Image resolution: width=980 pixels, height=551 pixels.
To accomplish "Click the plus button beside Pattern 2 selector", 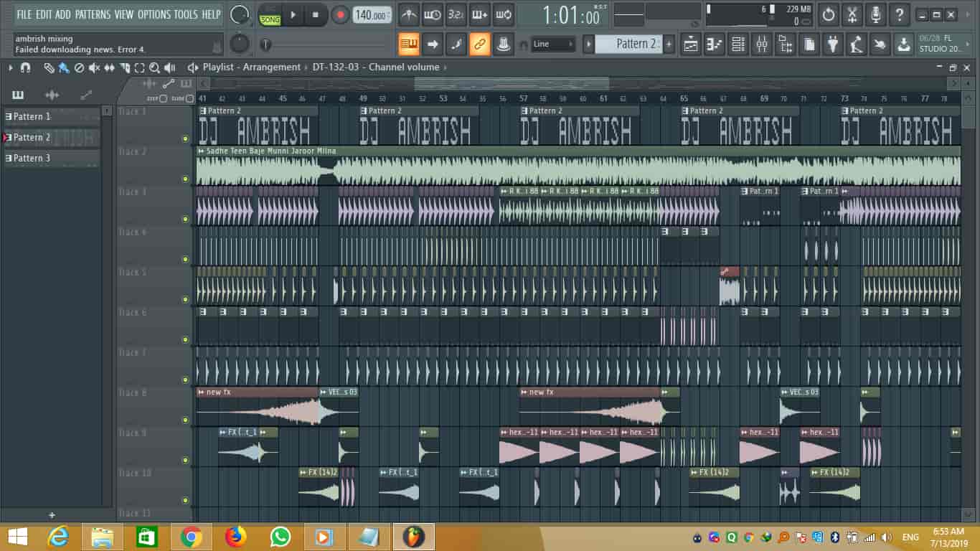I will 669,44.
